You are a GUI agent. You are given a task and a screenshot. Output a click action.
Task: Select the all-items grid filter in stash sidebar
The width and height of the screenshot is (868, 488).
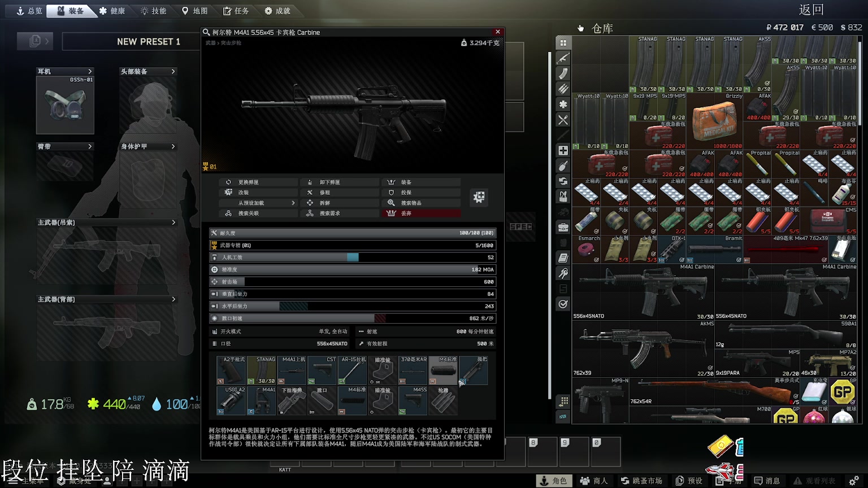coord(563,43)
